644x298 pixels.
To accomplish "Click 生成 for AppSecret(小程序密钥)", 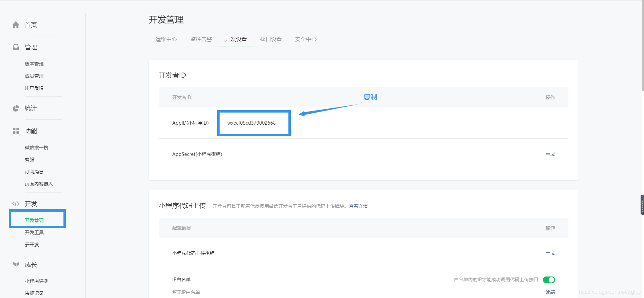I will click(550, 155).
